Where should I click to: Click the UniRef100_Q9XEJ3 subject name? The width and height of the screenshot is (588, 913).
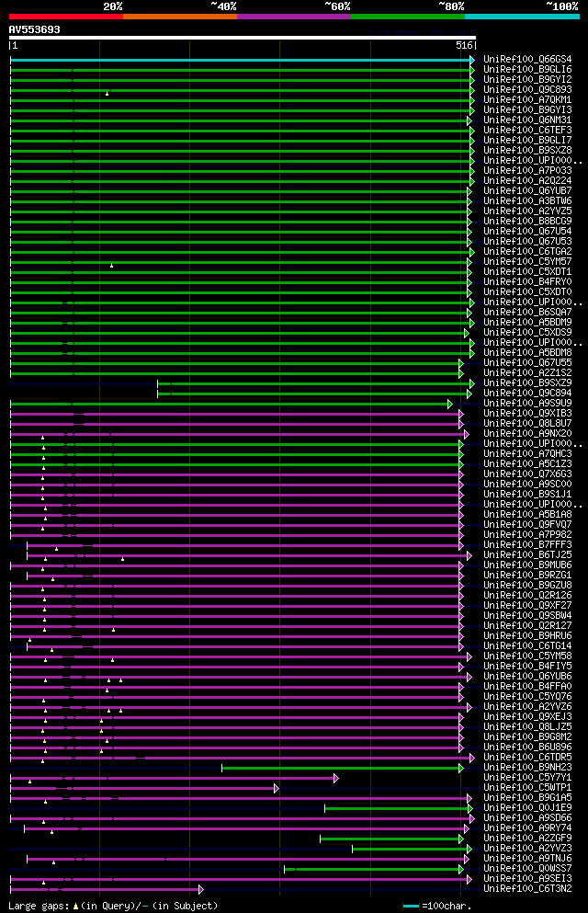tap(527, 717)
